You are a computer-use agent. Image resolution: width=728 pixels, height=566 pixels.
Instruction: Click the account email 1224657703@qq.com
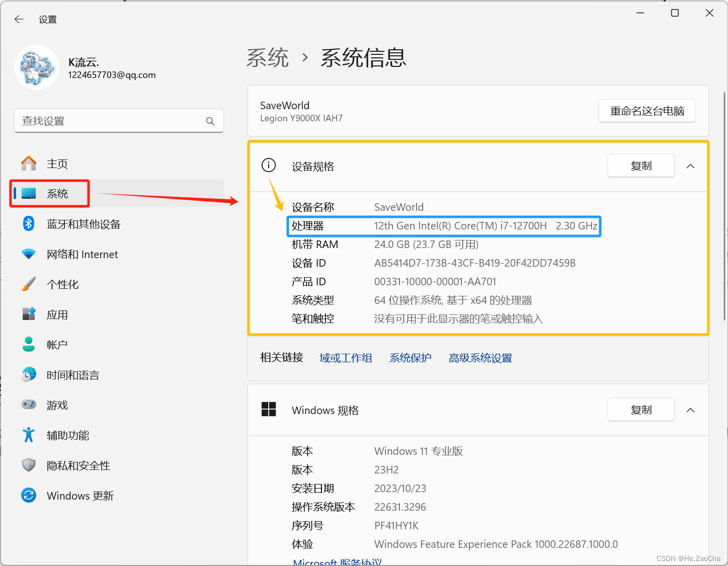pos(112,75)
